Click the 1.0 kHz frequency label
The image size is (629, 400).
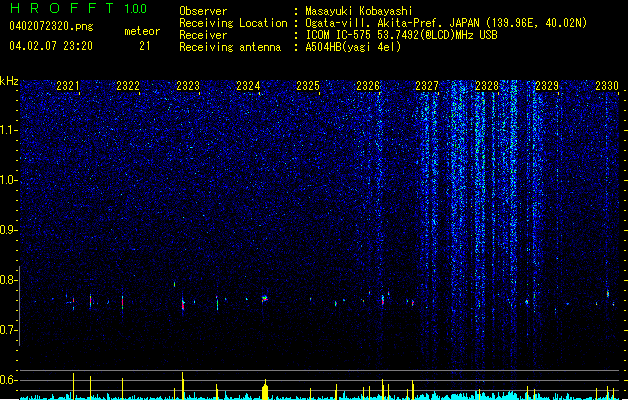[9, 180]
